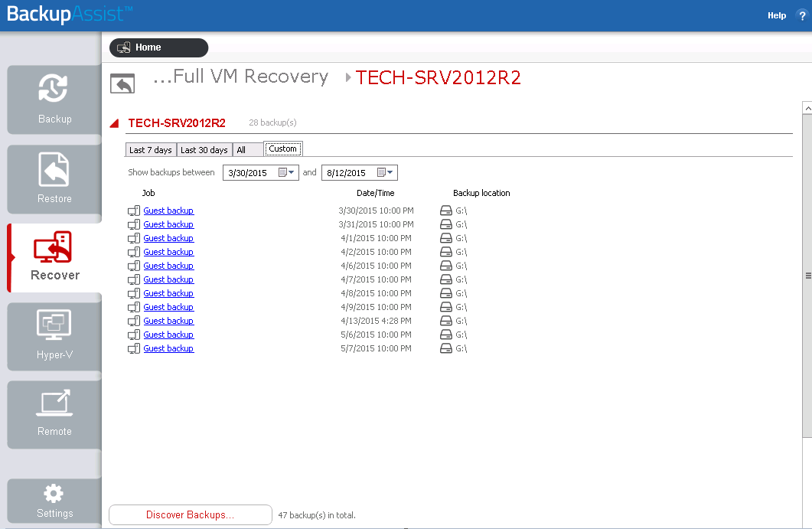Screen dimensions: 812x529
Task: Click the drive icon for the 4/9/2015 backup
Action: point(446,307)
